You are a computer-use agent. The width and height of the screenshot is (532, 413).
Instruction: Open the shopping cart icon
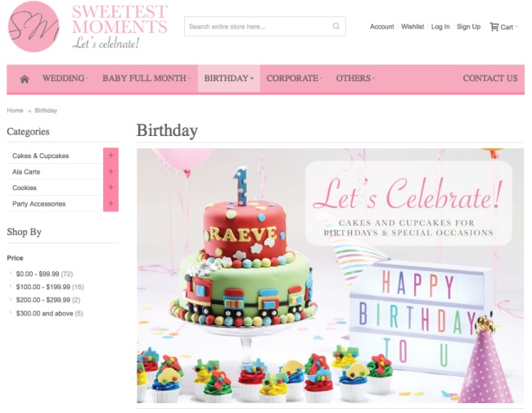494,26
